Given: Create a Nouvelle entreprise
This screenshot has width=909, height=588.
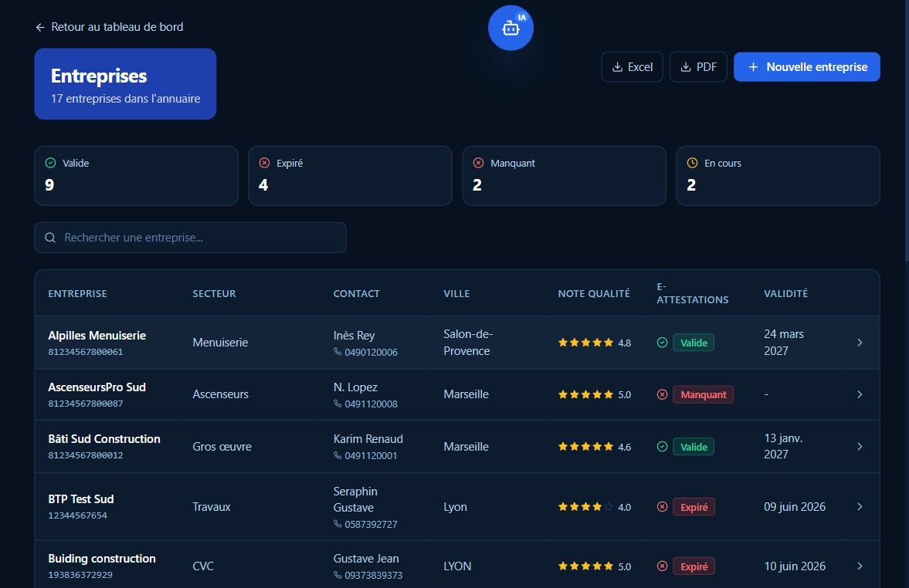Looking at the screenshot, I should (x=806, y=67).
